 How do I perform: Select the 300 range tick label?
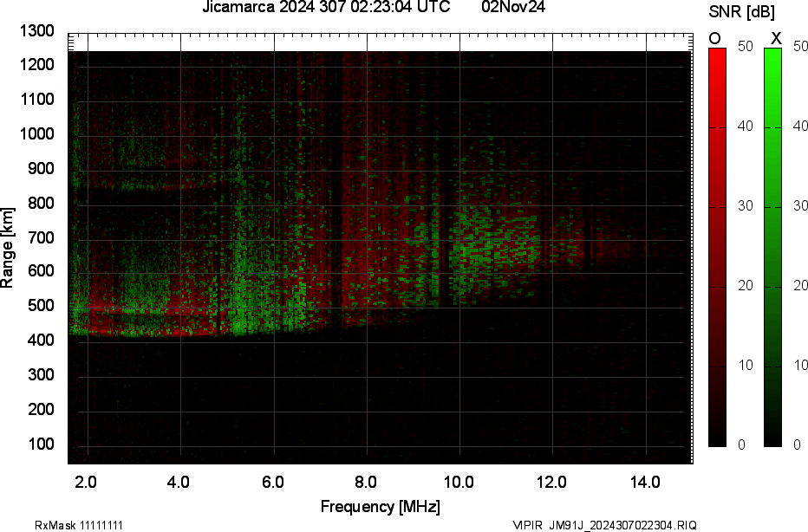pyautogui.click(x=41, y=374)
